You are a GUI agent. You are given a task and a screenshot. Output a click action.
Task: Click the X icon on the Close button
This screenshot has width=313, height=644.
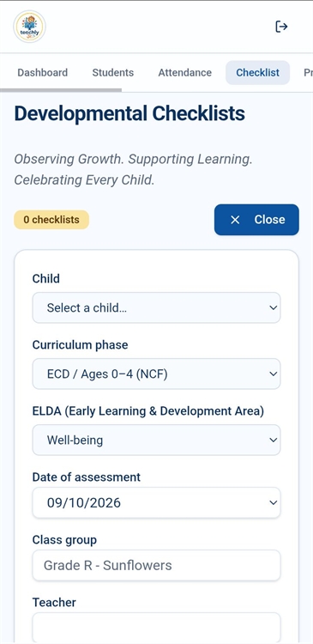(x=235, y=220)
